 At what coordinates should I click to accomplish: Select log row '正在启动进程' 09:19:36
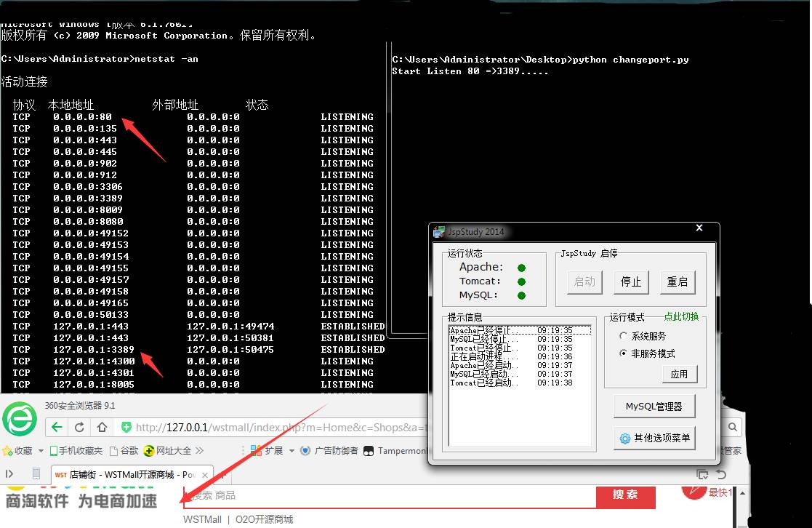520,357
